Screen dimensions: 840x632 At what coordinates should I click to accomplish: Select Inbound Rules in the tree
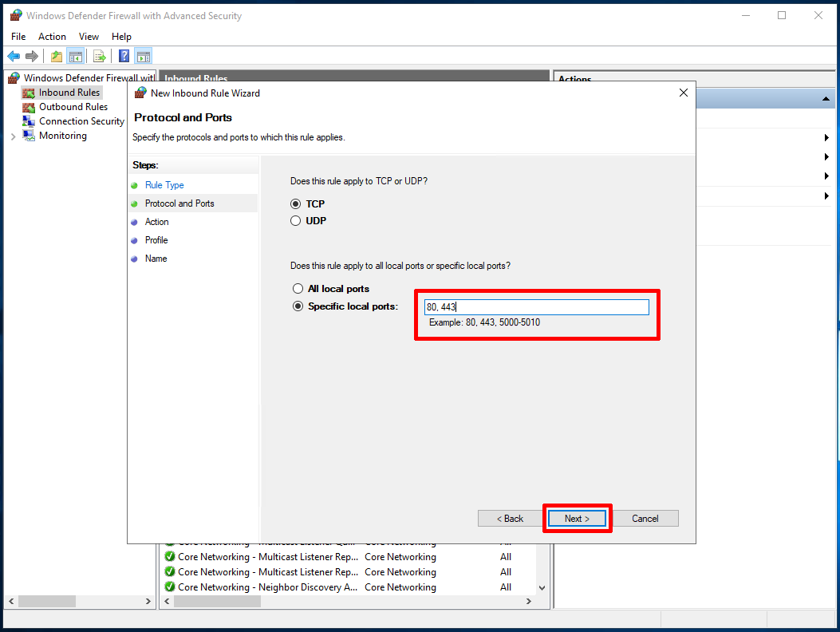click(x=69, y=93)
